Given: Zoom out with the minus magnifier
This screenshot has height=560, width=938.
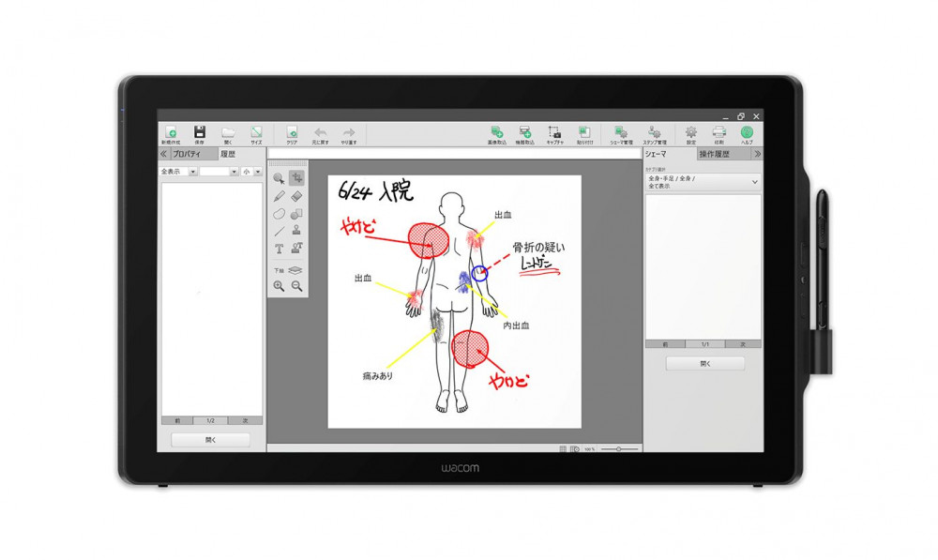Looking at the screenshot, I should (x=296, y=287).
